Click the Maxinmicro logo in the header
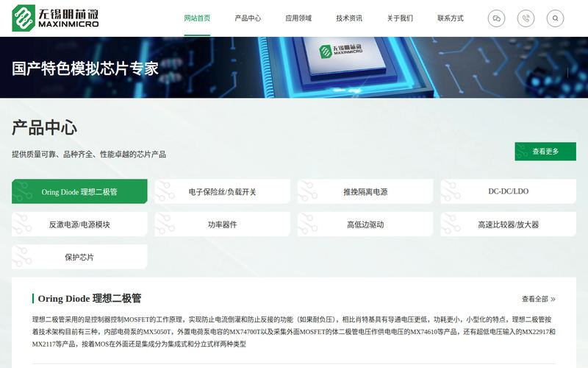Screen dimensions: 588x368 tap(56, 18)
